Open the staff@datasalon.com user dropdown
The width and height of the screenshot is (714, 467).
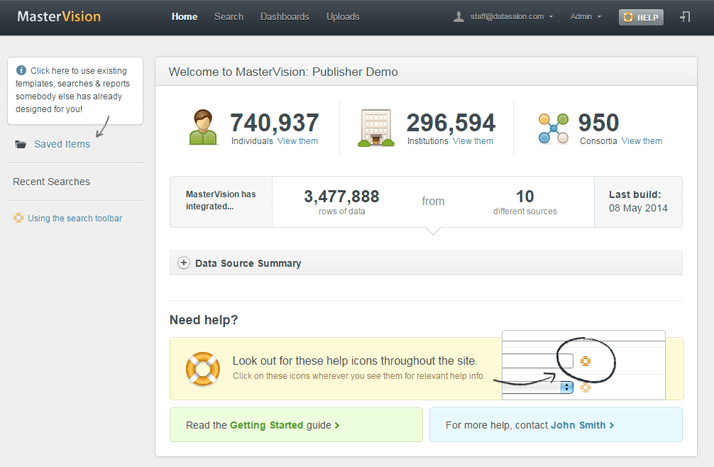point(505,17)
